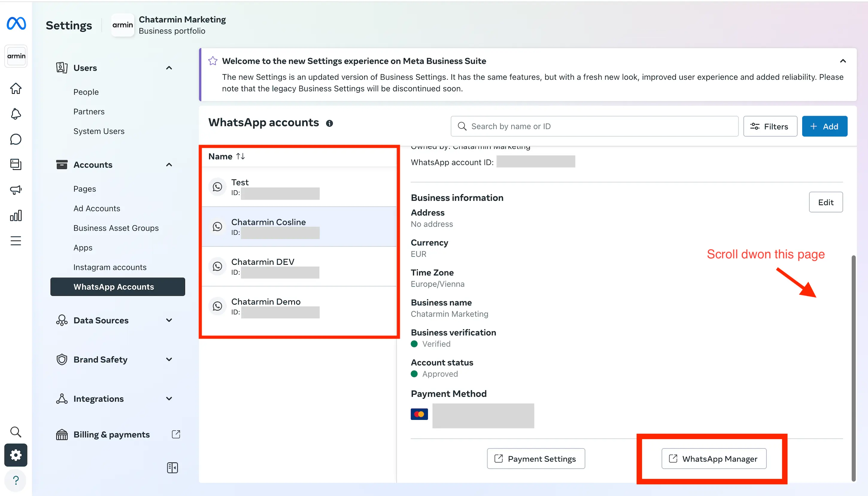Open Help question mark icon
The height and width of the screenshot is (496, 868).
(x=16, y=480)
